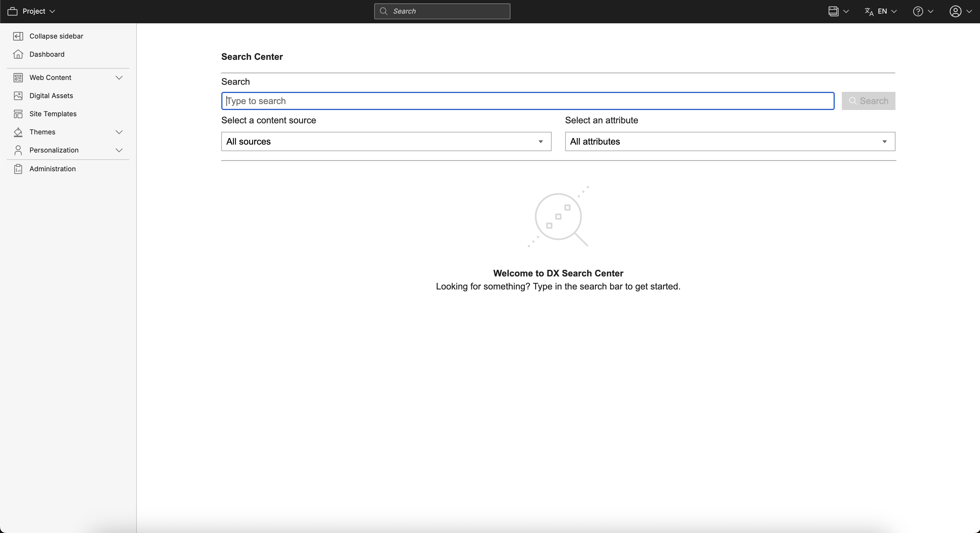The height and width of the screenshot is (533, 980).
Task: Select Personalization in the sidebar
Action: [x=54, y=150]
